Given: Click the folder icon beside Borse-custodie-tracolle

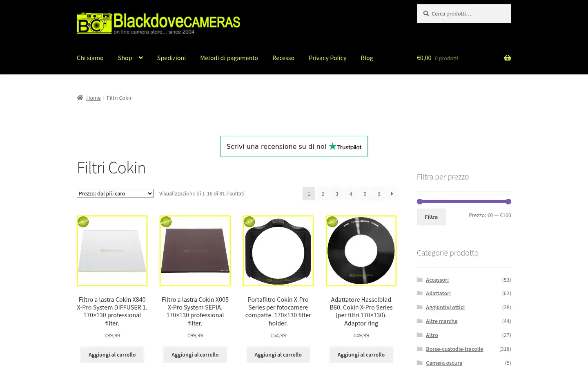Looking at the screenshot, I should tap(420, 349).
